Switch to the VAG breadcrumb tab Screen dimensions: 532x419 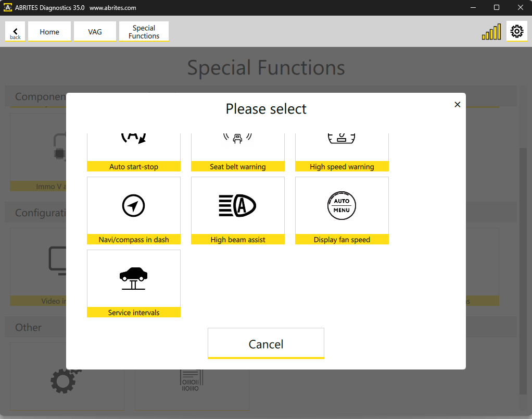pyautogui.click(x=95, y=32)
